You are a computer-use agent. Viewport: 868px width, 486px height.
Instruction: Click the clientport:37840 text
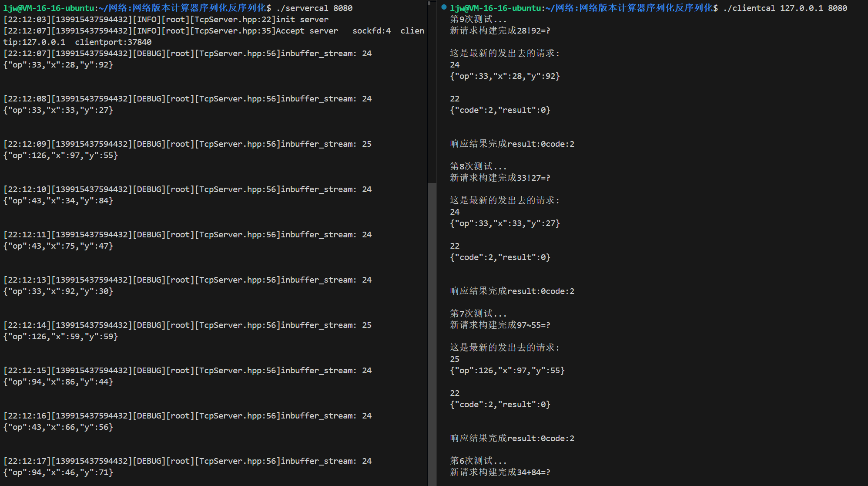(113, 42)
